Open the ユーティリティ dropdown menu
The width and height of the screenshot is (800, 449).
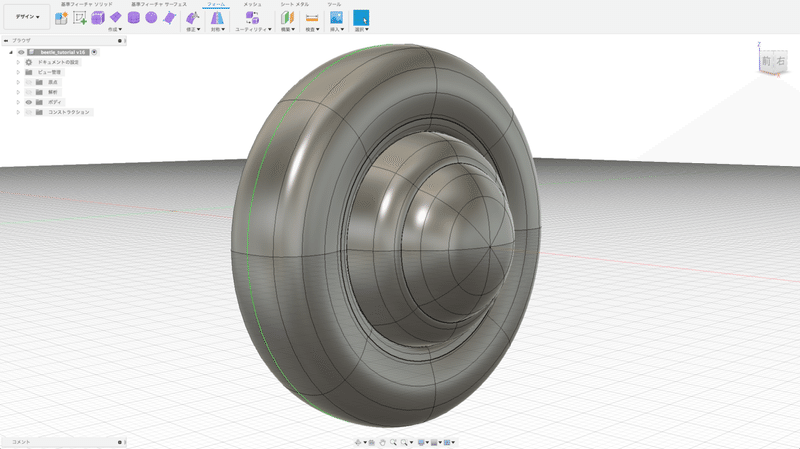click(253, 30)
